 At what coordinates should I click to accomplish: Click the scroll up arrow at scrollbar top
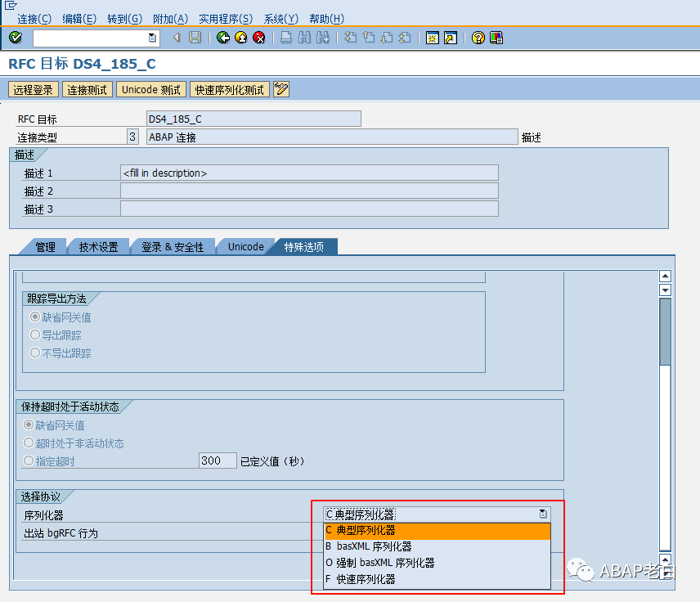665,276
